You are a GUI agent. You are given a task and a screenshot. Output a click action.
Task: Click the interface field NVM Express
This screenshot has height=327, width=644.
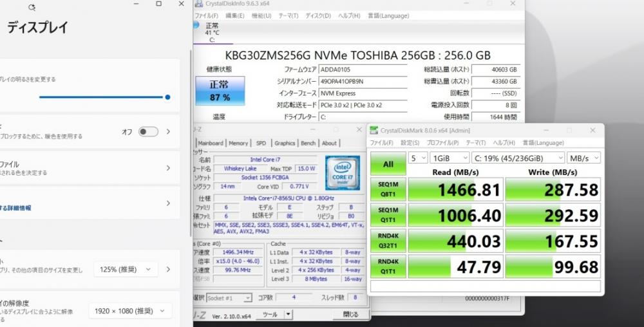pyautogui.click(x=363, y=93)
